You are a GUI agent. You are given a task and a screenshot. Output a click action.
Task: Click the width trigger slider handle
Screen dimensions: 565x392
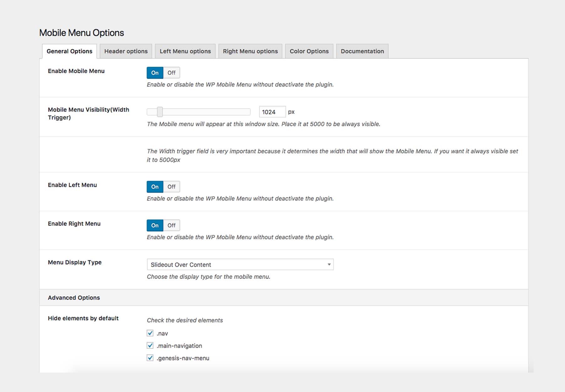[160, 112]
